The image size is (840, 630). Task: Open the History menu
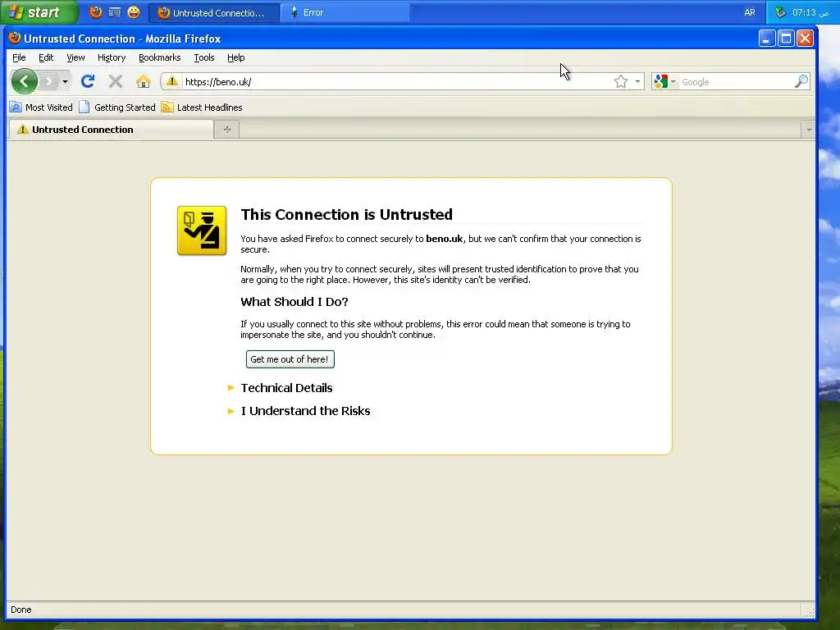point(112,57)
